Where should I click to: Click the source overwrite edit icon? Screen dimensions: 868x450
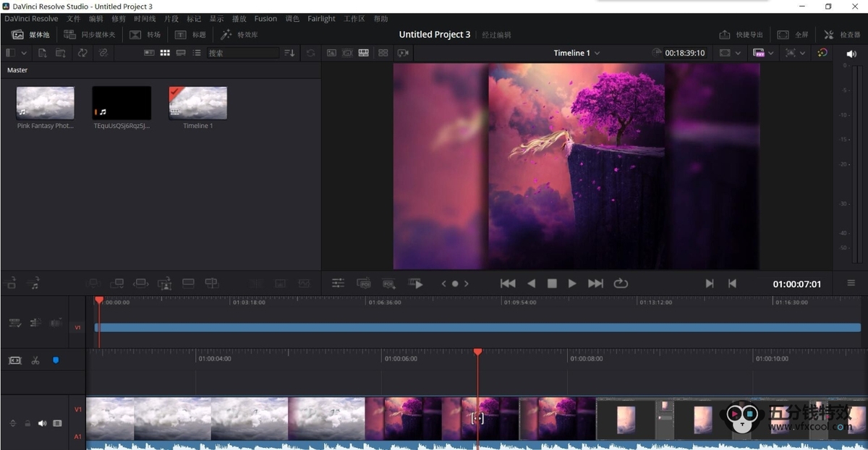(x=211, y=284)
